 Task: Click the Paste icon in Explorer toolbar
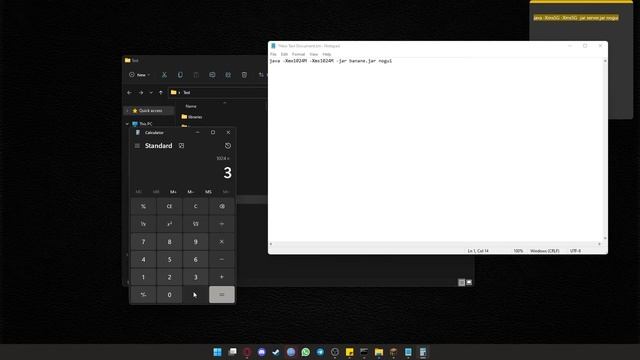click(196, 75)
